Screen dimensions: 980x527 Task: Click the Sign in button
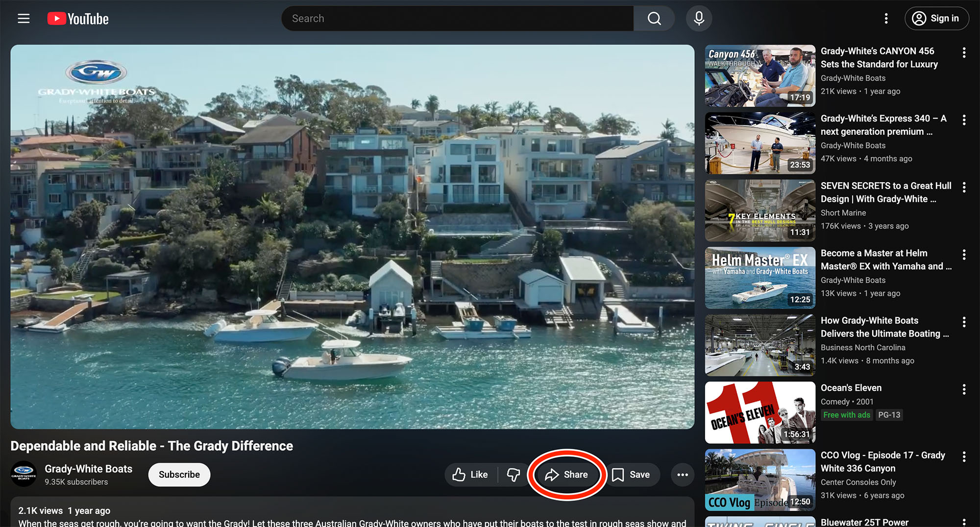[x=936, y=19]
